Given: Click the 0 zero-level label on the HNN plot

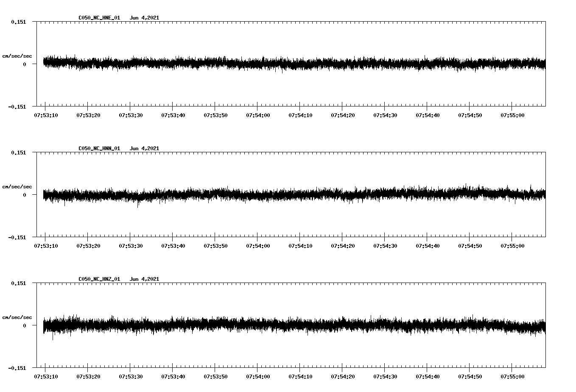Looking at the screenshot, I should 25,195.
